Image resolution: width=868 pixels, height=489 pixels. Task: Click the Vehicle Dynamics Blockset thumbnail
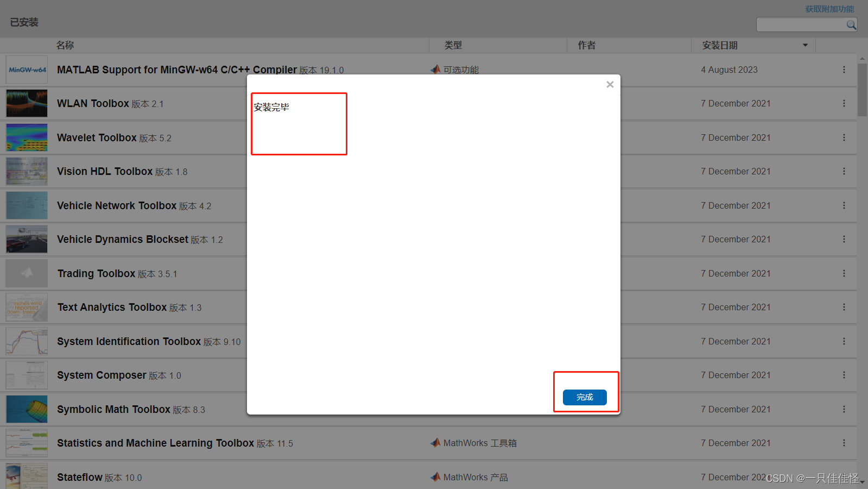(27, 239)
